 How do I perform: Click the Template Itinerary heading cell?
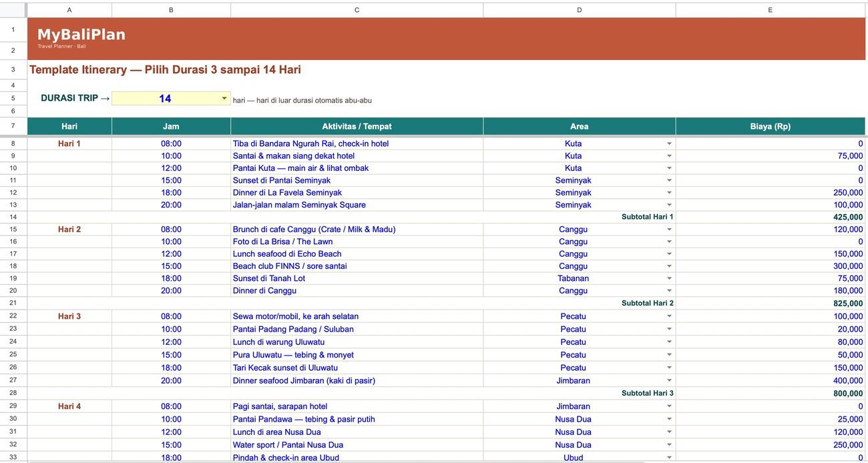coord(165,69)
